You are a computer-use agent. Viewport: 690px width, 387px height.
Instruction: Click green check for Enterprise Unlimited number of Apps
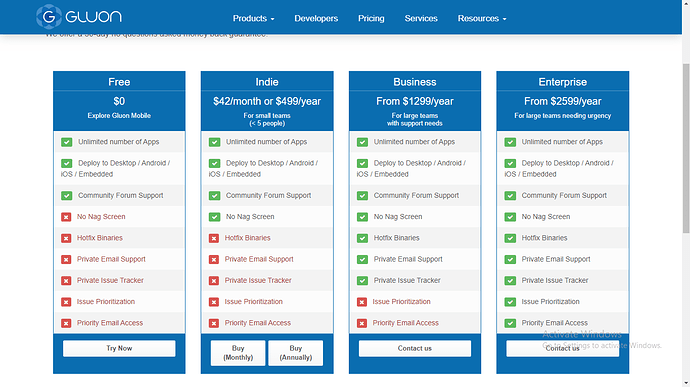pos(510,142)
